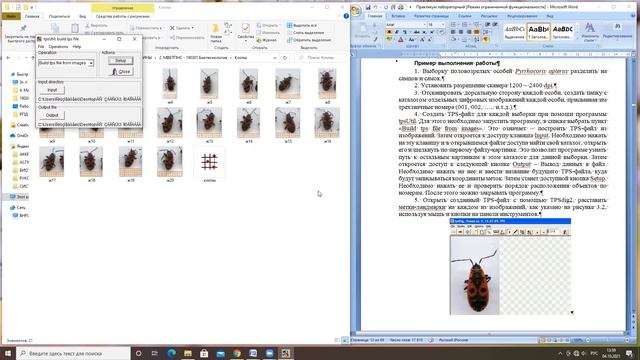The image size is (640, 360).
Task: Click the font color icon in Word
Action: 400,40
